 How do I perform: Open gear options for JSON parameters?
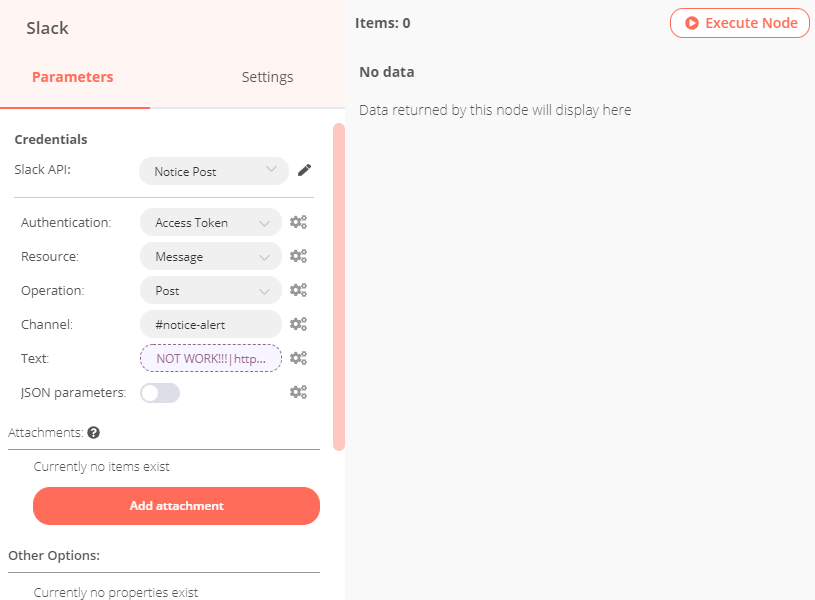(298, 392)
